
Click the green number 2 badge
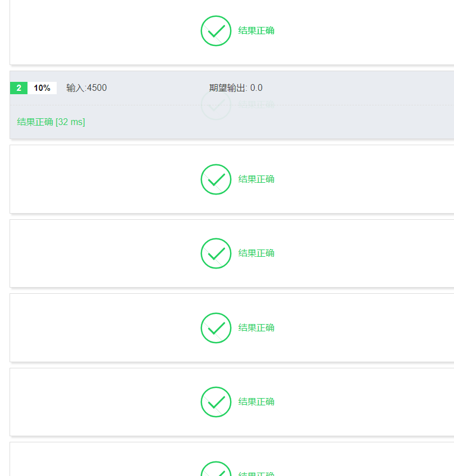coord(19,88)
